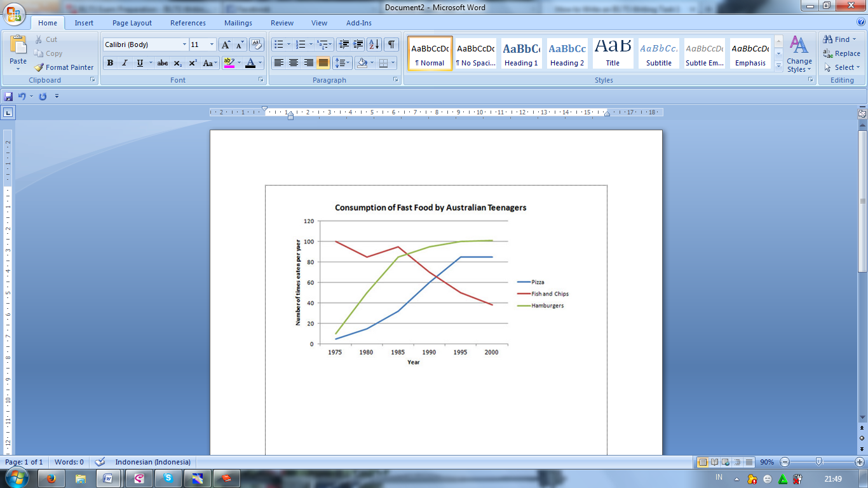This screenshot has width=868, height=488.
Task: Open Customize Quick Access Toolbar dropdown
Action: point(57,97)
